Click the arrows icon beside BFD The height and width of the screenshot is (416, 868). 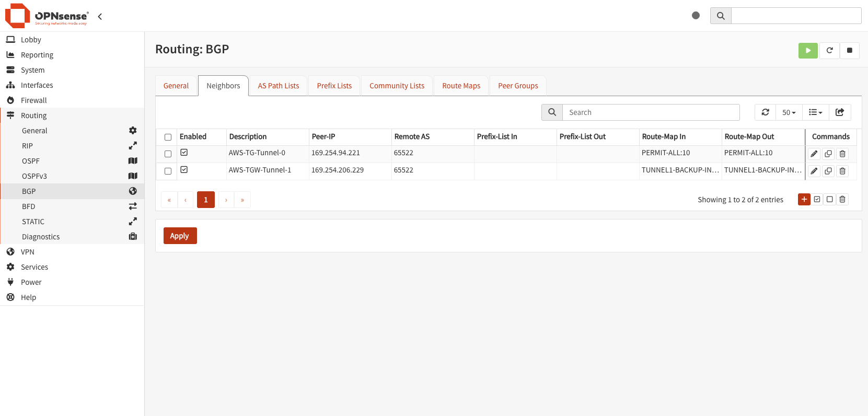(x=133, y=206)
